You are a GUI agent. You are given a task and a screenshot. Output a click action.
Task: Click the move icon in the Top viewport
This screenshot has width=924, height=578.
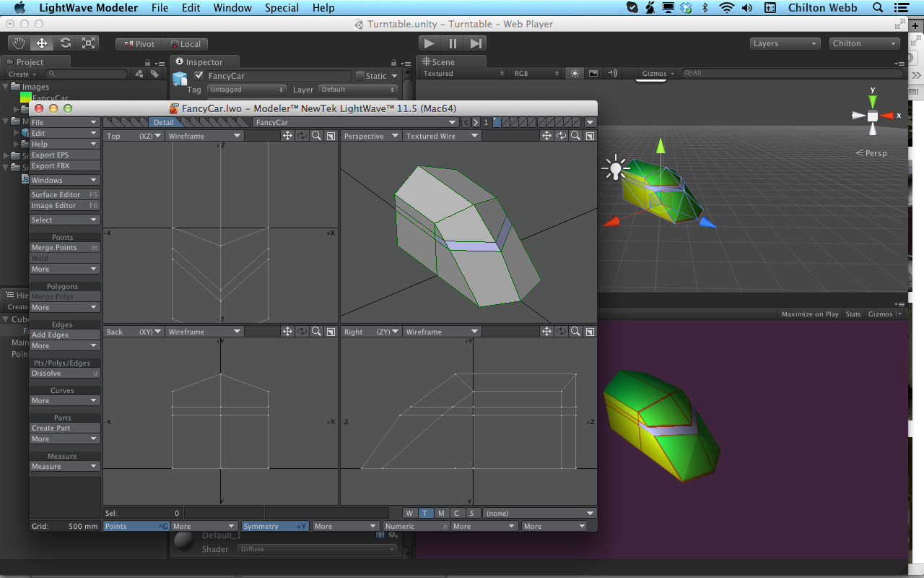click(x=287, y=136)
